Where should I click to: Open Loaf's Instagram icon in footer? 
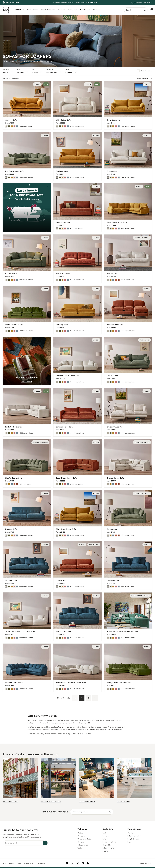click(78, 863)
